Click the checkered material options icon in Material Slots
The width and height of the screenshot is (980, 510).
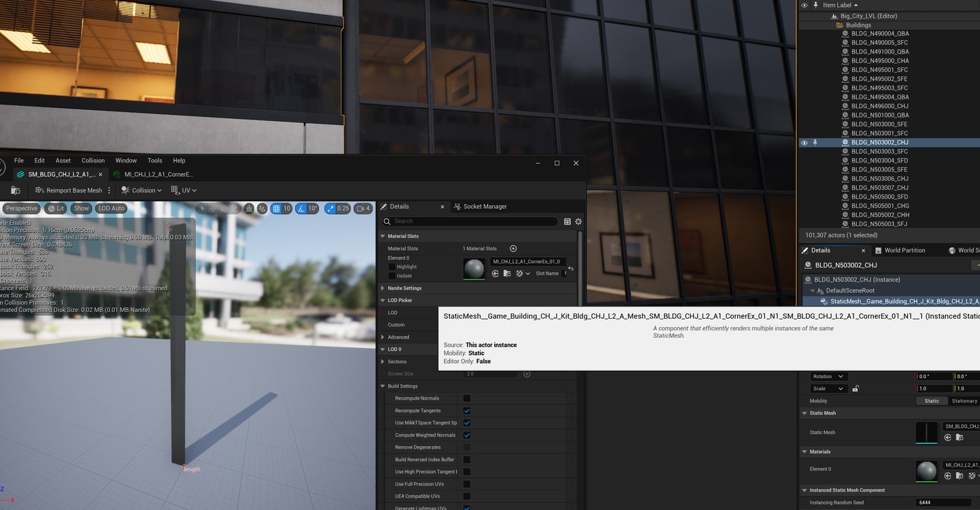pyautogui.click(x=519, y=273)
